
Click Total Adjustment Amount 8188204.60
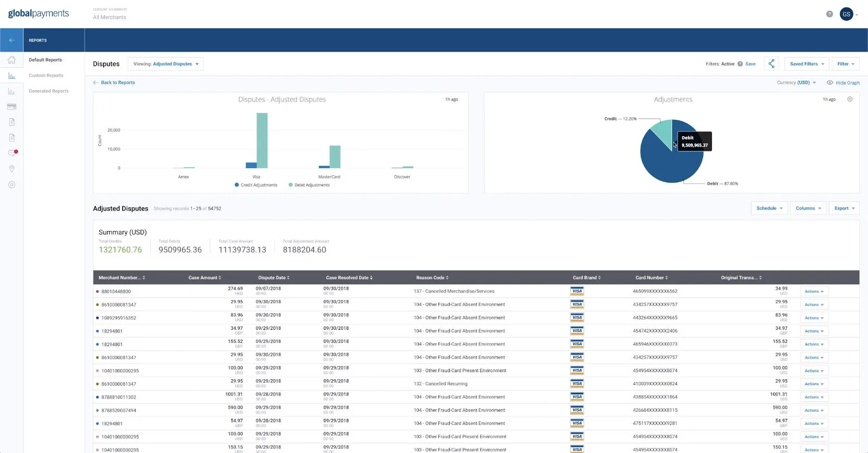[x=304, y=250]
